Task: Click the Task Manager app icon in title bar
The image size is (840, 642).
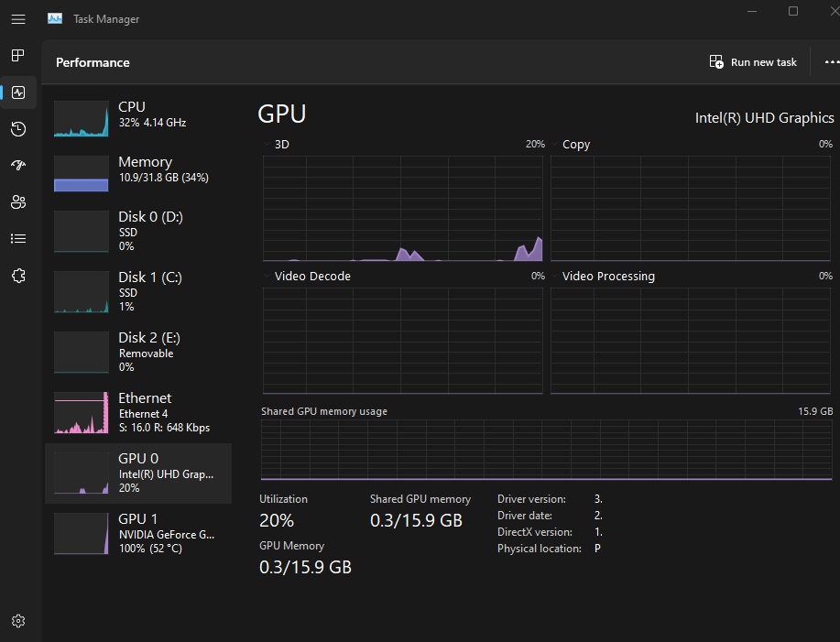Action: point(55,18)
